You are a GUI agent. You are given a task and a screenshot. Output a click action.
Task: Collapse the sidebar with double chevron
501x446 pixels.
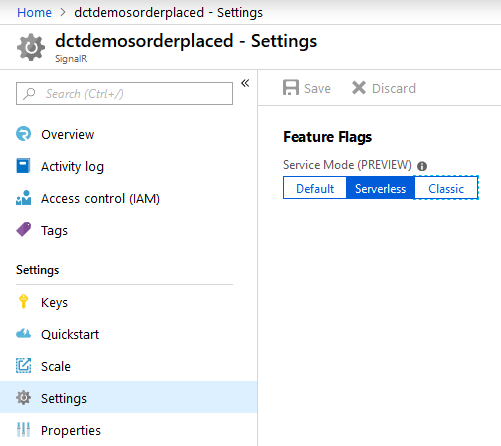(245, 83)
